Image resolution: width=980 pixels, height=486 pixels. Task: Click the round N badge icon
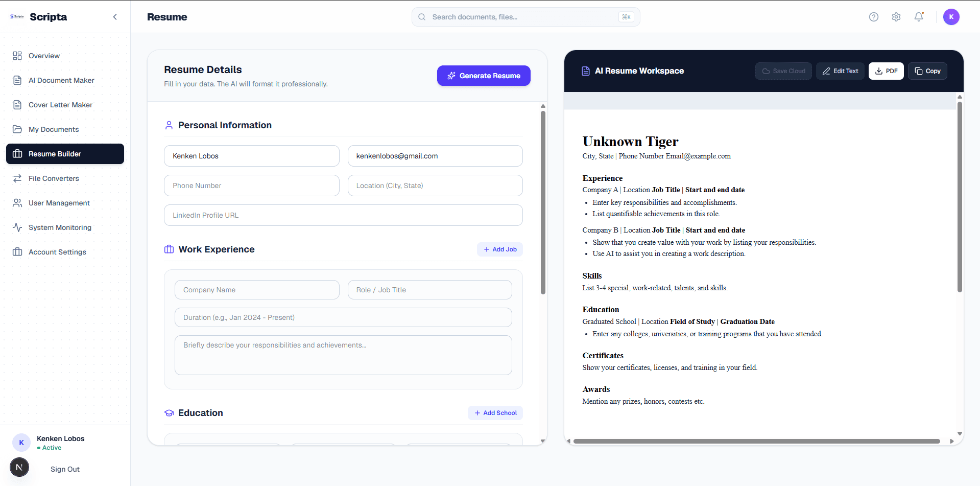pos(19,467)
